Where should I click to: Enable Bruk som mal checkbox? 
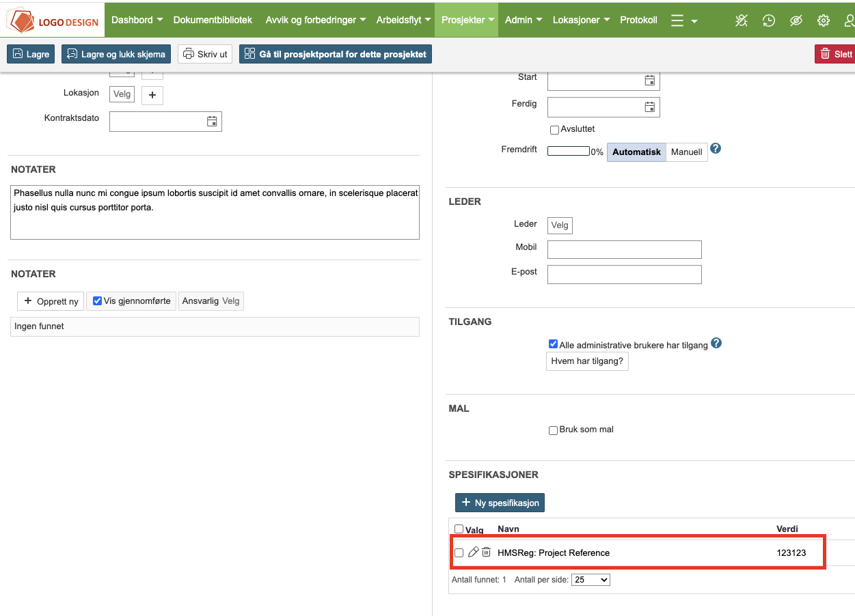554,430
